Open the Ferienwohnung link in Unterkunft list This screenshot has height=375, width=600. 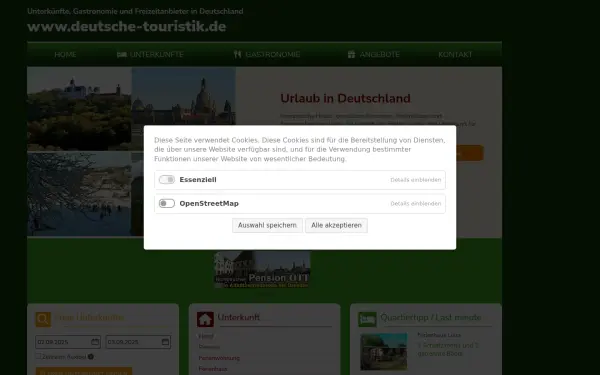(219, 358)
